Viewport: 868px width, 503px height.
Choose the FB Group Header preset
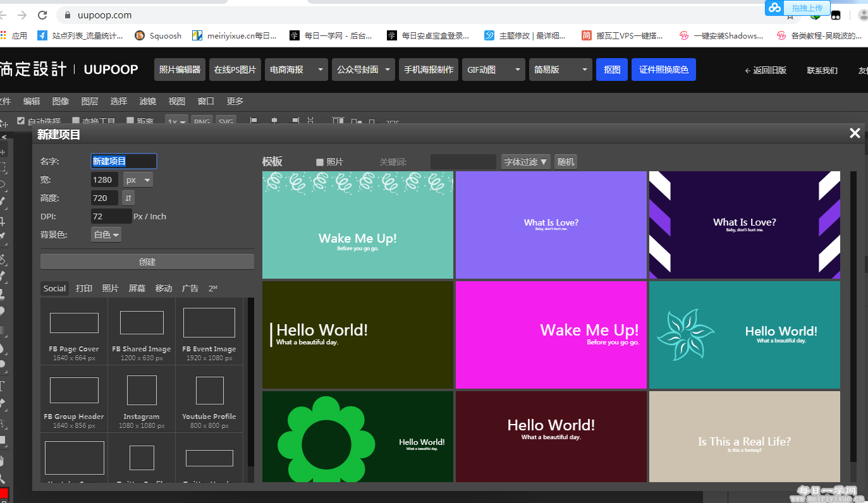click(74, 399)
